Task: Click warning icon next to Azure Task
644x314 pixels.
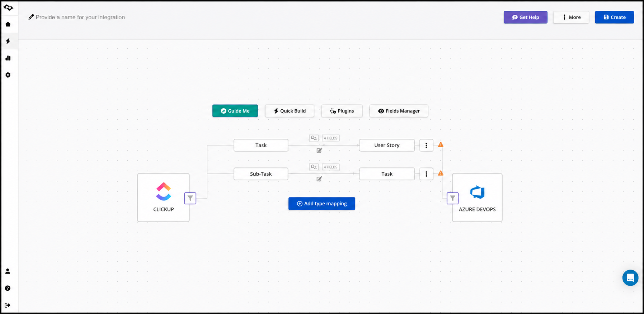Action: click(441, 173)
